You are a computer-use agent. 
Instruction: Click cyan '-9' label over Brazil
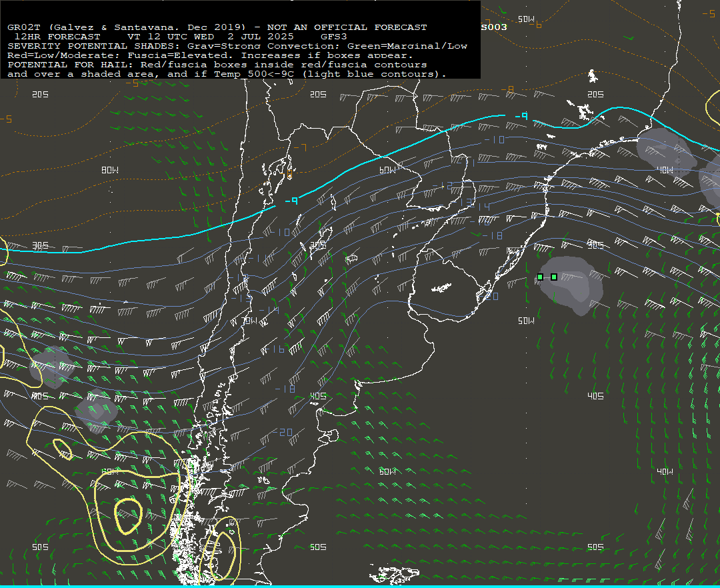521,116
